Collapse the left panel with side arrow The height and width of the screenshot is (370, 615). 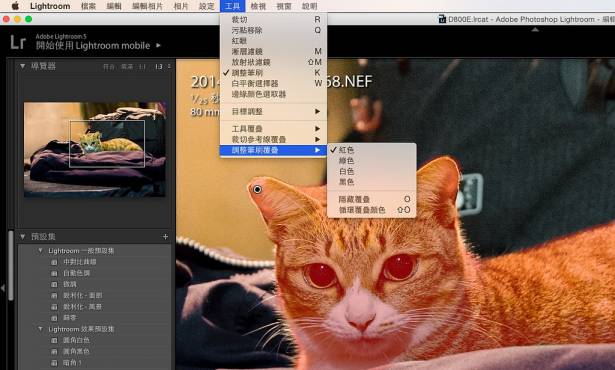coord(3,288)
